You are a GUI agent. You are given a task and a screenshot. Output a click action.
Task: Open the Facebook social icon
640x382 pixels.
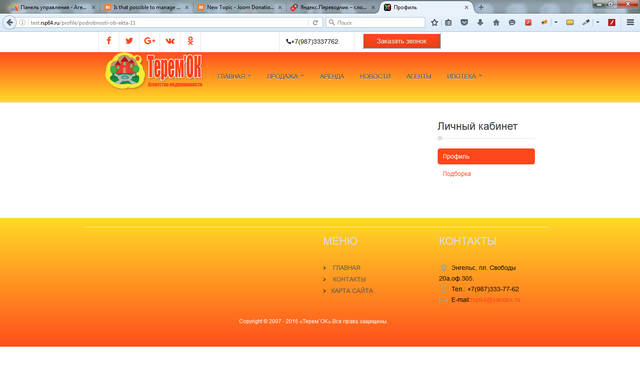coord(109,41)
